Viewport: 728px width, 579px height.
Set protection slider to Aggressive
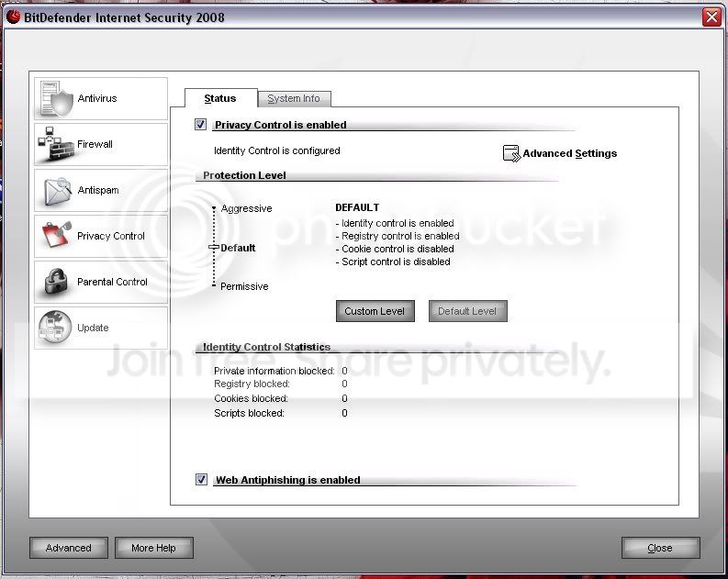coord(246,208)
